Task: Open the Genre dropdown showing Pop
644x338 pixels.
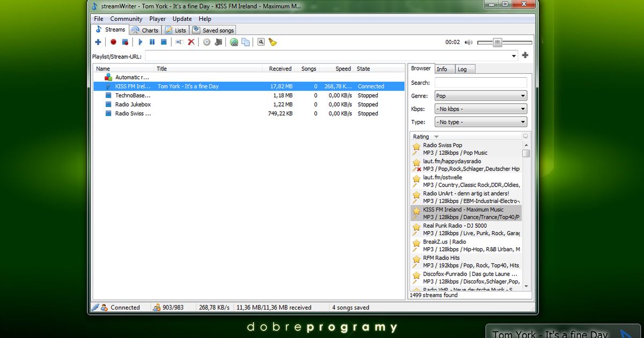Action: click(x=481, y=96)
